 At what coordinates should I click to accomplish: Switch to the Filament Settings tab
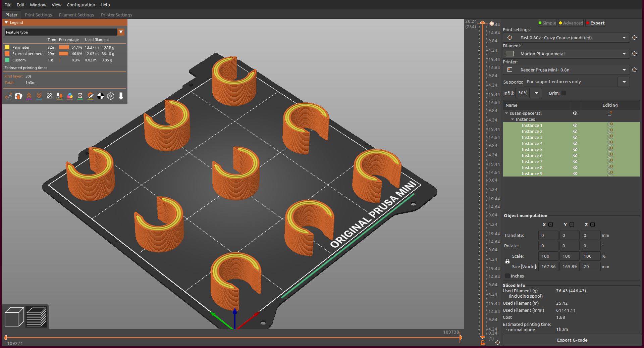pyautogui.click(x=76, y=15)
